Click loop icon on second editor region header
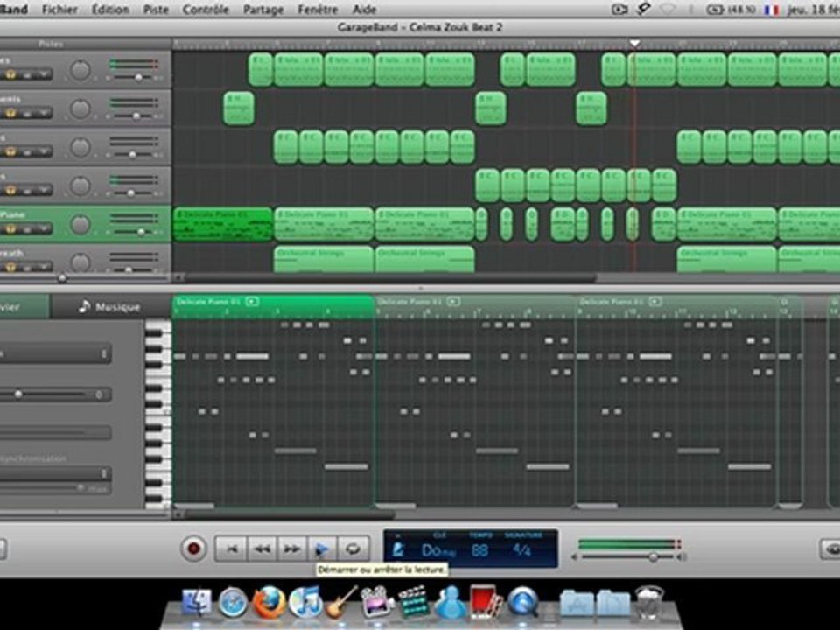The width and height of the screenshot is (840, 630). tap(453, 302)
